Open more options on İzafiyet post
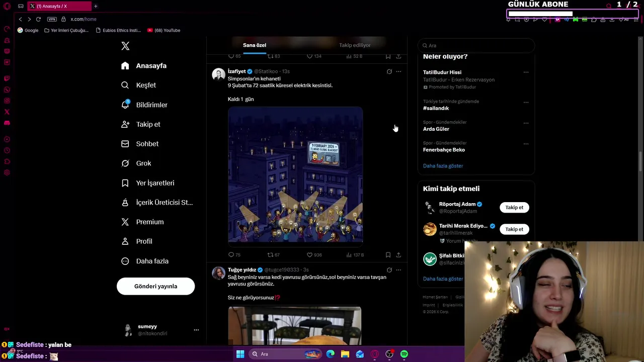Viewport: 644px width, 362px height. (398, 71)
